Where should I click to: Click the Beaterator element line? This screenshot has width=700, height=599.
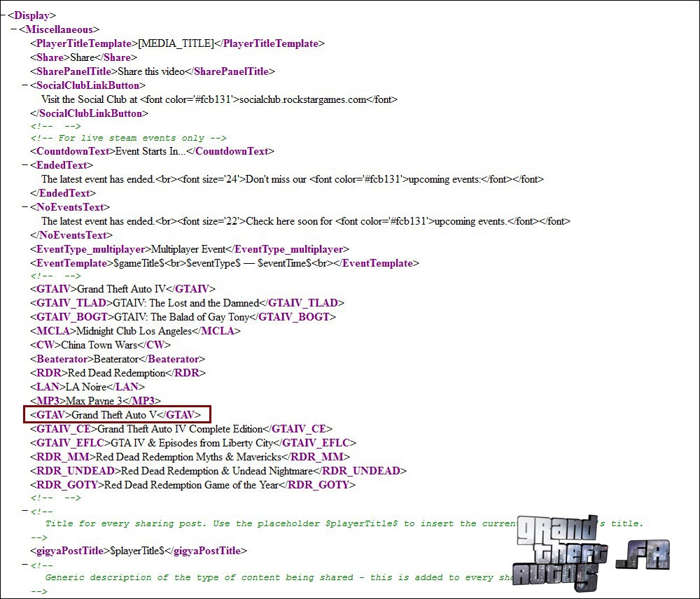(x=118, y=359)
